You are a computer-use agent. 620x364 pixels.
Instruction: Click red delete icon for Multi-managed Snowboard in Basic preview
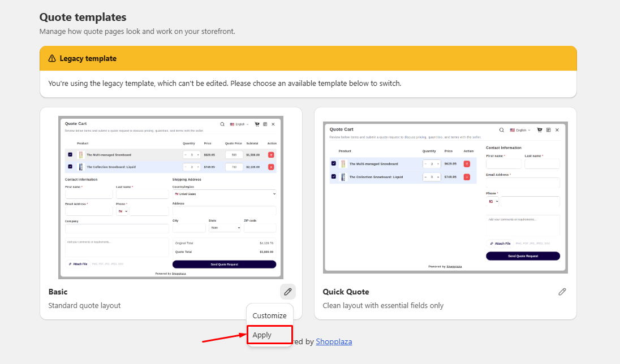coord(271,155)
